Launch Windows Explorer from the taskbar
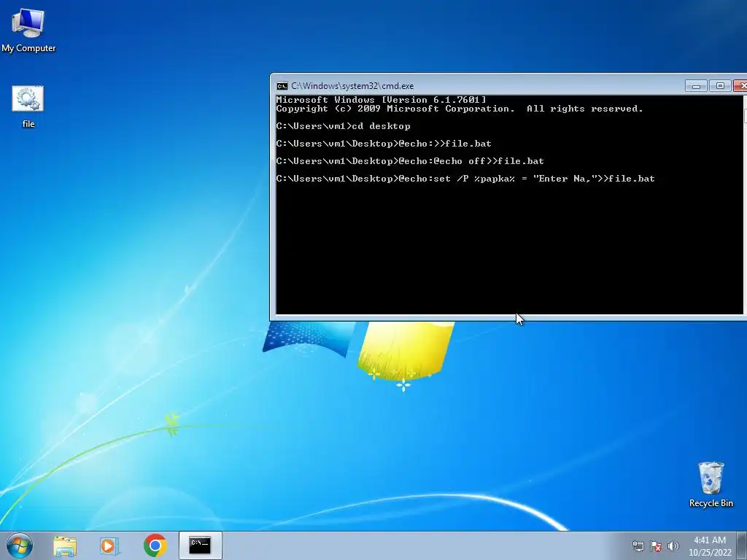 point(65,546)
